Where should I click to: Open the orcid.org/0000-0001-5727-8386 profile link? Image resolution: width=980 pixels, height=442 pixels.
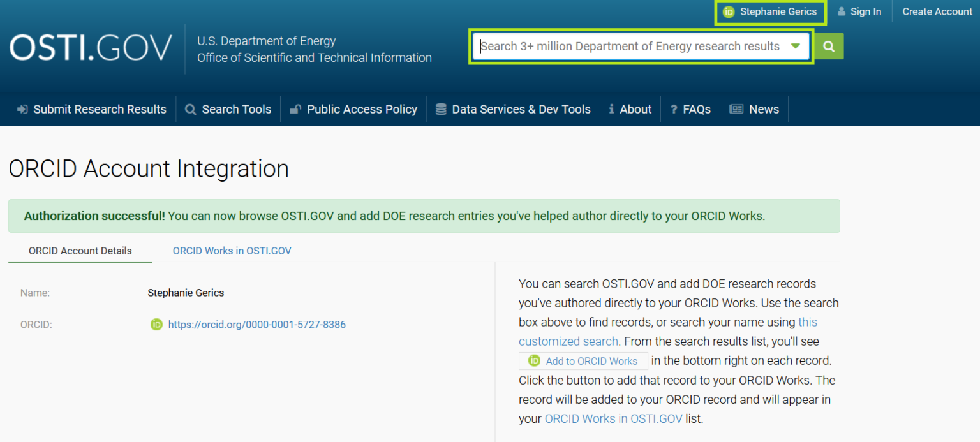pyautogui.click(x=256, y=325)
